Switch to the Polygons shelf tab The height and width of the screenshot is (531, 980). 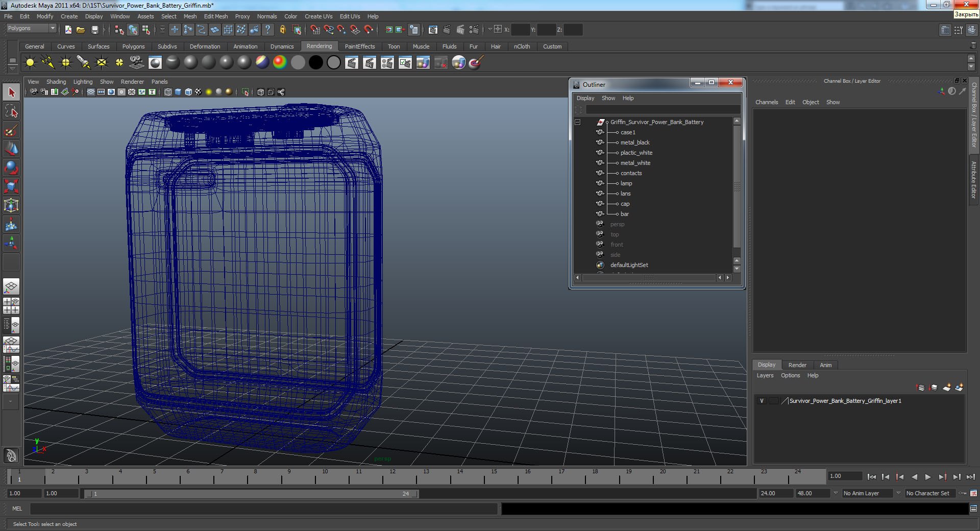click(x=134, y=46)
